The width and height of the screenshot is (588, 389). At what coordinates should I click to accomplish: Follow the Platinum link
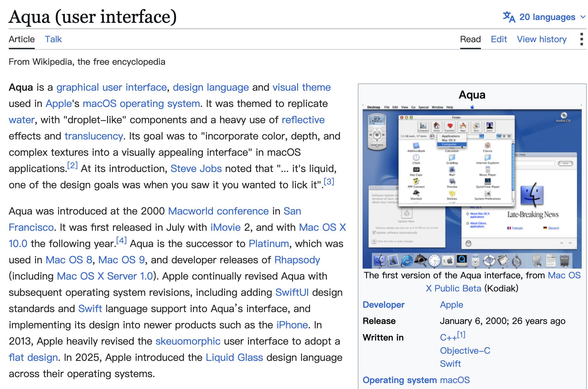pyautogui.click(x=269, y=244)
